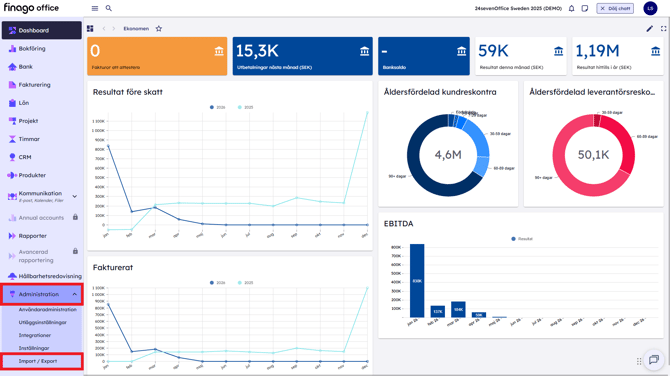The width and height of the screenshot is (670, 376).
Task: Open Timmar in the sidebar
Action: [x=41, y=139]
